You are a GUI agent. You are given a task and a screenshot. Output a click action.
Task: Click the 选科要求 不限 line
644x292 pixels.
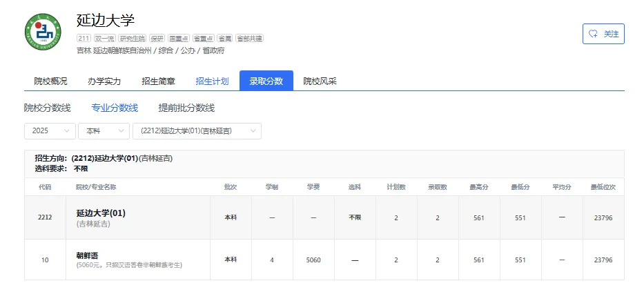tap(61, 168)
